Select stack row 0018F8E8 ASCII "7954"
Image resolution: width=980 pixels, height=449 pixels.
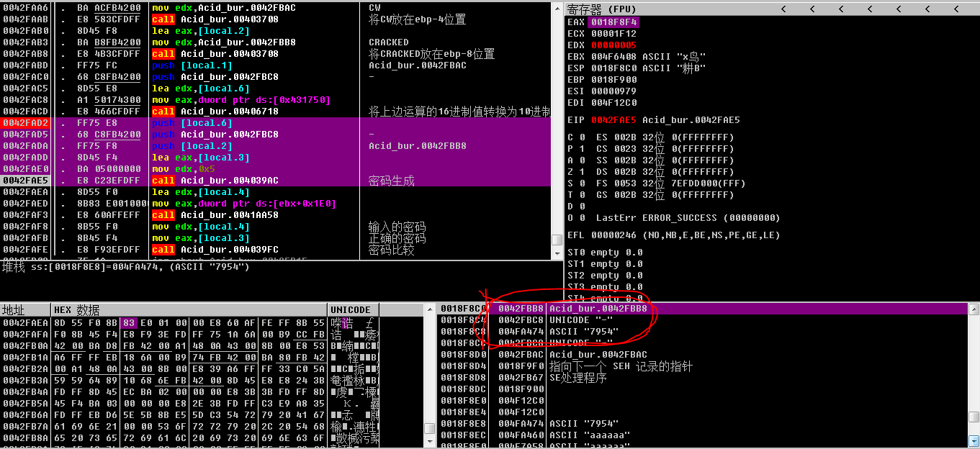click(703, 424)
